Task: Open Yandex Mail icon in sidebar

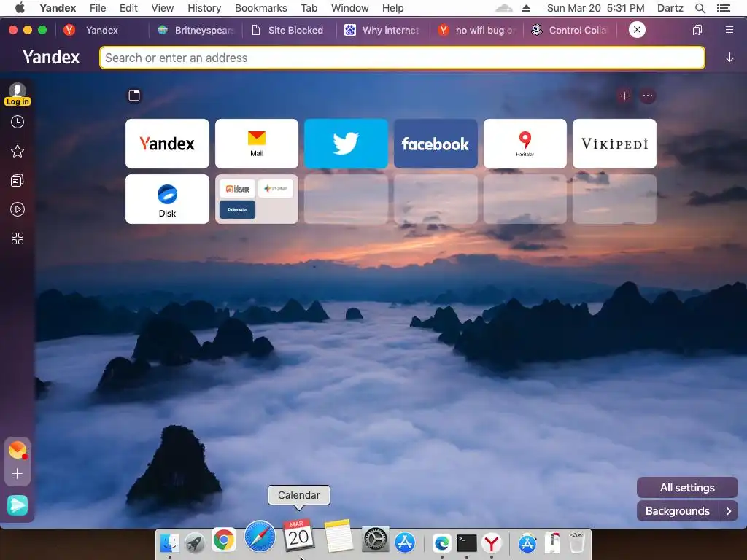Action: [x=18, y=449]
